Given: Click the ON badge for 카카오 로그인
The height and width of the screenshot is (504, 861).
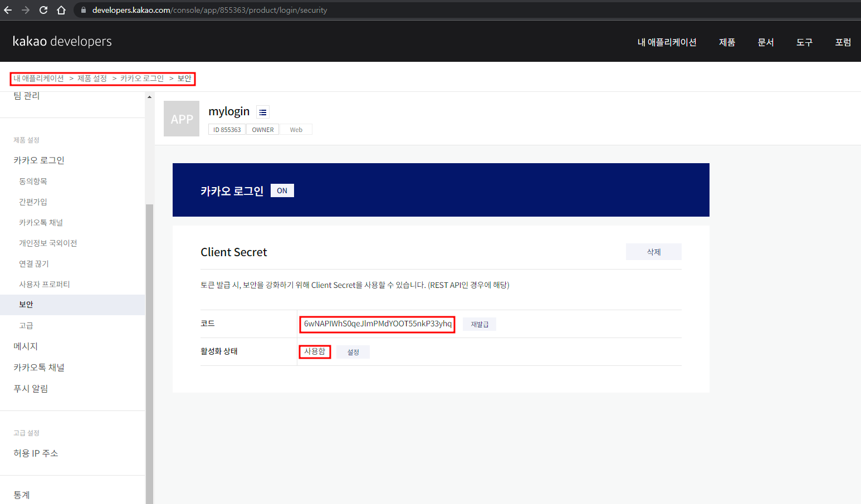Looking at the screenshot, I should pos(282,190).
